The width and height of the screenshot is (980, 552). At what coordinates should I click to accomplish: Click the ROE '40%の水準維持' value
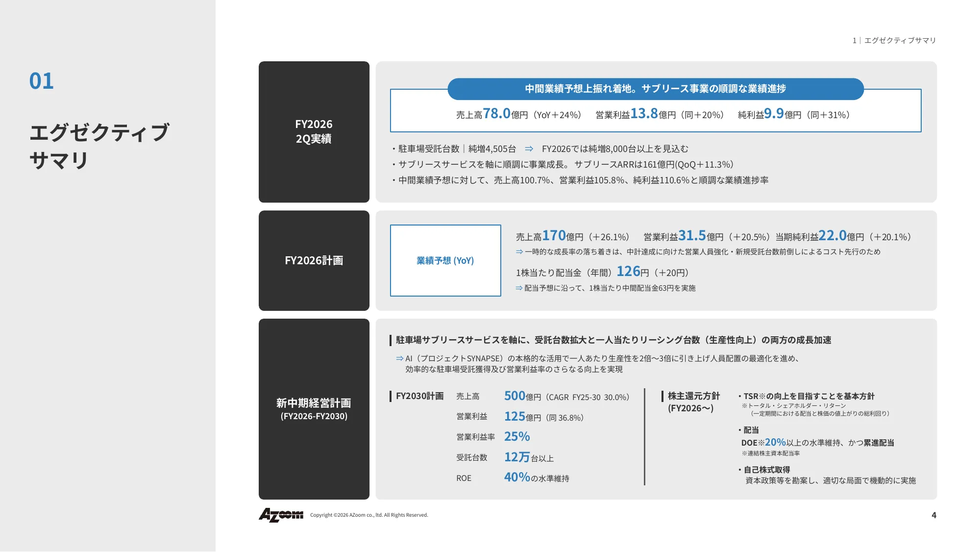click(x=537, y=477)
